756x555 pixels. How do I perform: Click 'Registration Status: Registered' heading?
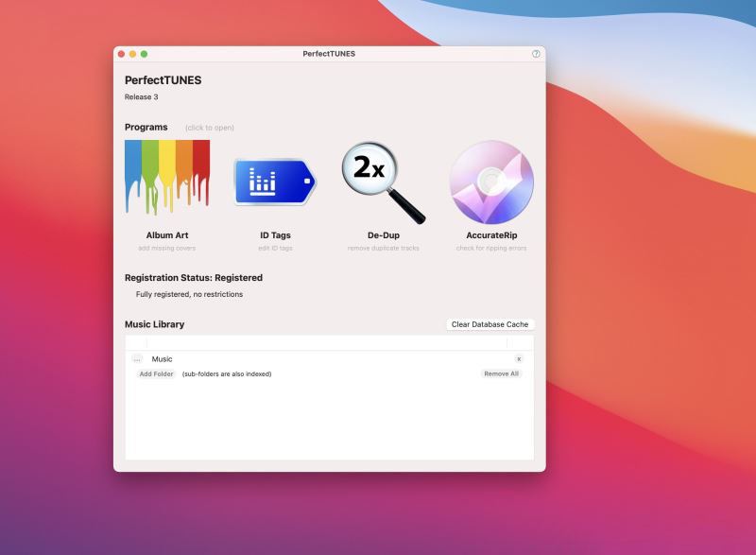pos(194,278)
